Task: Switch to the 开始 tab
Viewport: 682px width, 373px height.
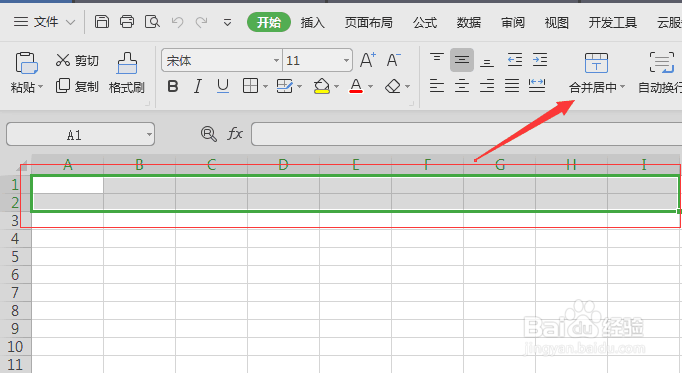Action: point(269,22)
